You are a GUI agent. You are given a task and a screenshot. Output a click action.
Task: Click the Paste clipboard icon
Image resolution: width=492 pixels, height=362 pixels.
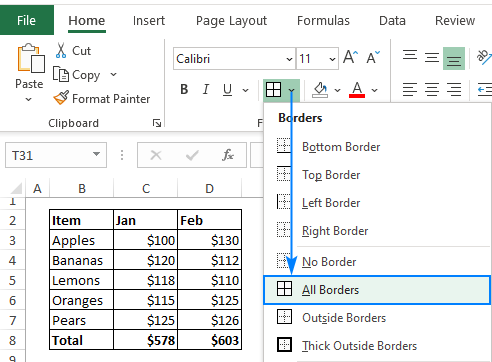coord(30,58)
